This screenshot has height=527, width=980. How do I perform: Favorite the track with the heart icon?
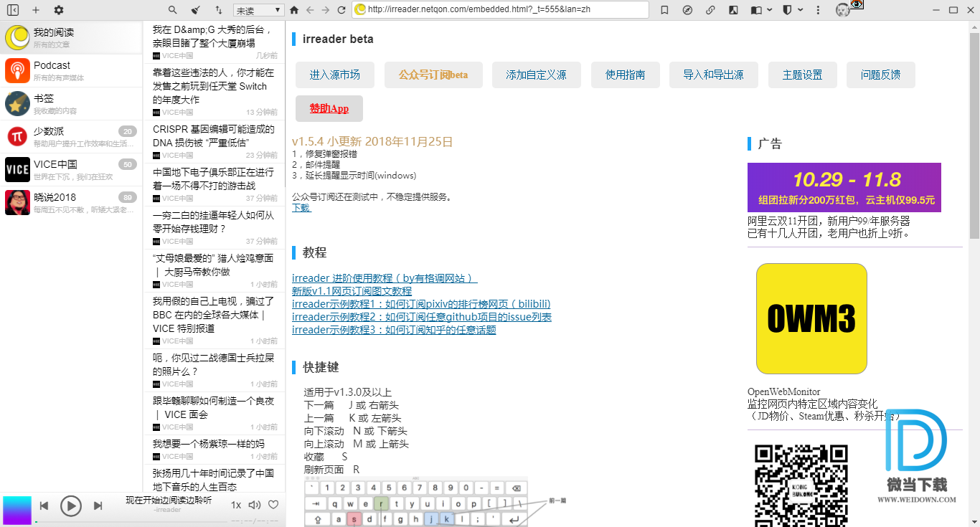273,505
